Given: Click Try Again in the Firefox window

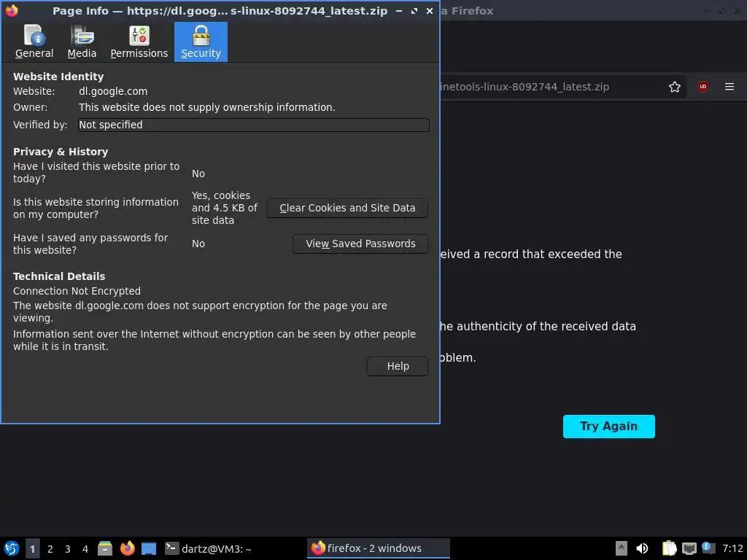Looking at the screenshot, I should (x=609, y=426).
